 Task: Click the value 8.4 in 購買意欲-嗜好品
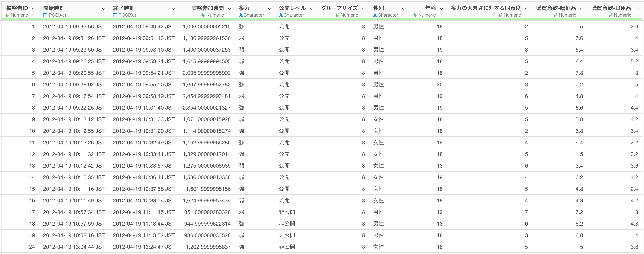pos(579,61)
